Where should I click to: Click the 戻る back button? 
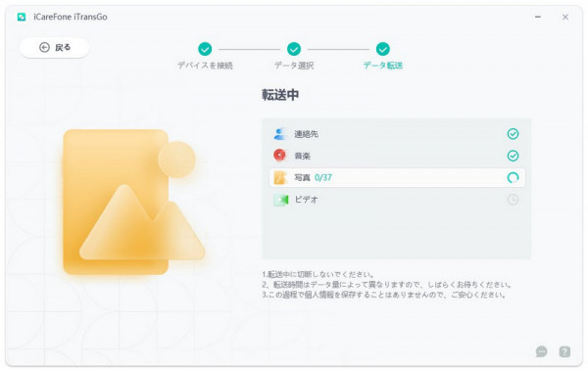click(54, 48)
